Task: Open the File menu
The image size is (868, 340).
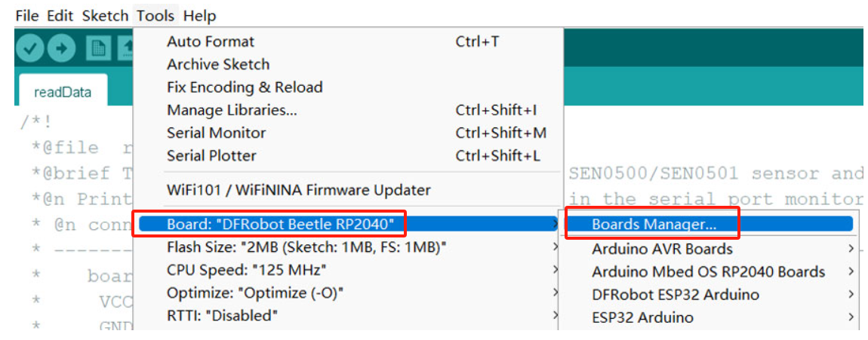Action: coord(27,16)
